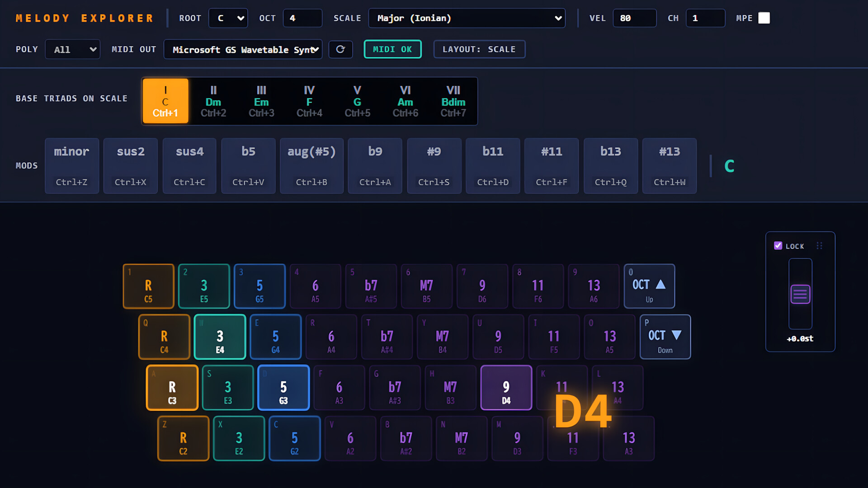The height and width of the screenshot is (488, 868).
Task: Click the pitch bend slider handle
Action: (800, 295)
